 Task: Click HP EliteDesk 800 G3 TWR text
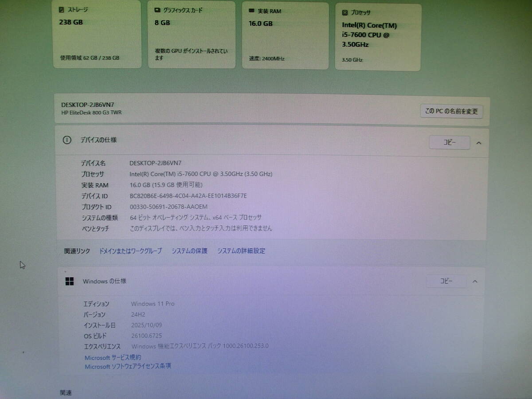tap(91, 113)
